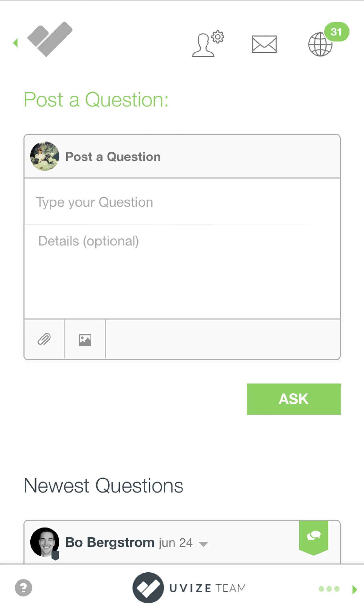Add an image to the question
This screenshot has width=364, height=610.
[x=85, y=340]
